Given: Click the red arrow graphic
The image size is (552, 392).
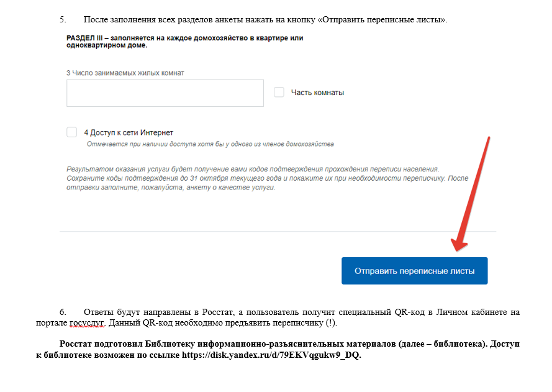Looking at the screenshot, I should [x=471, y=194].
